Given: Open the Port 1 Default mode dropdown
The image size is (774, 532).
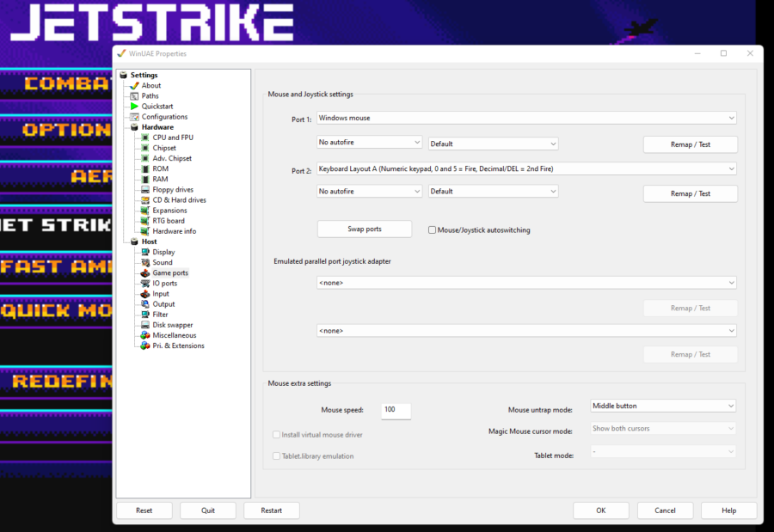Looking at the screenshot, I should coord(493,144).
